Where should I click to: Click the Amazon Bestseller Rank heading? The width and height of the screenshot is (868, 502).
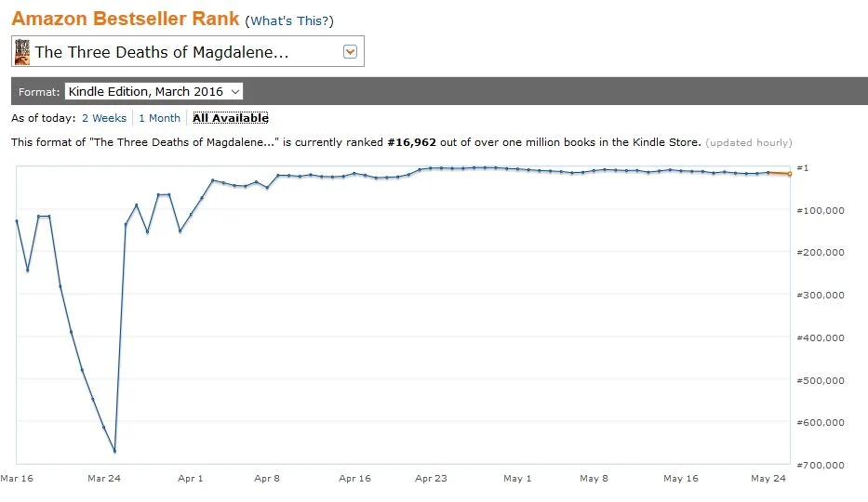126,20
